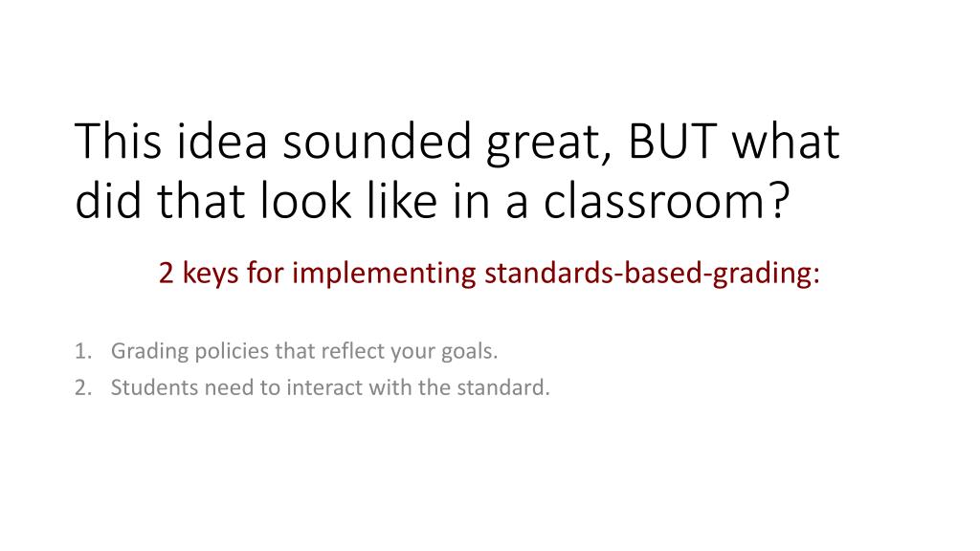
Task: Click the word 'sounded' in the title
Action: tap(377, 142)
